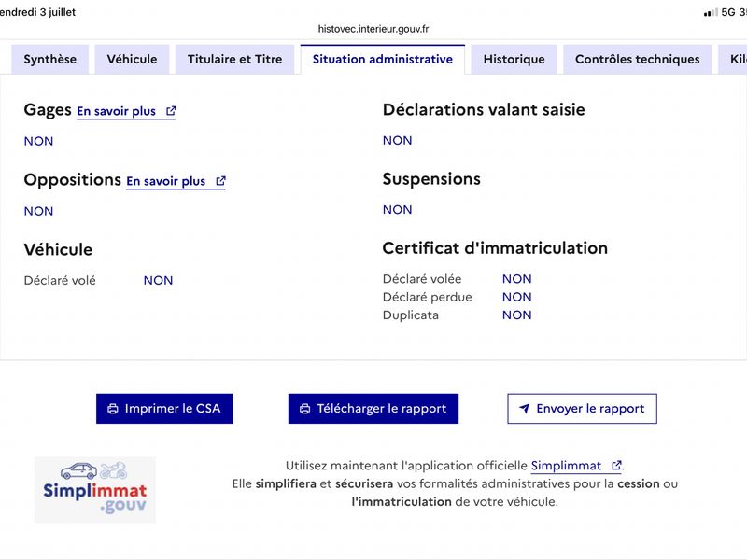This screenshot has width=747, height=560.
Task: Click the printer icon in Imprimer le CSA
Action: point(113,409)
